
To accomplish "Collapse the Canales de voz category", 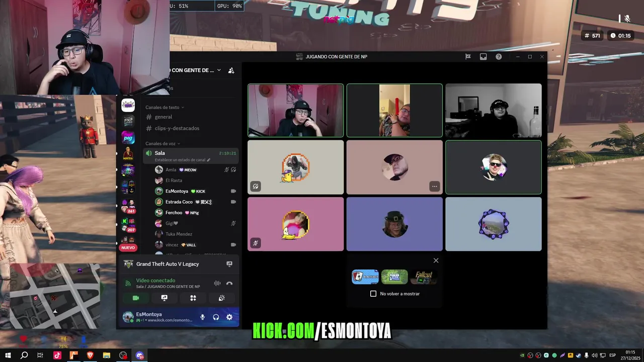I will 163,144.
